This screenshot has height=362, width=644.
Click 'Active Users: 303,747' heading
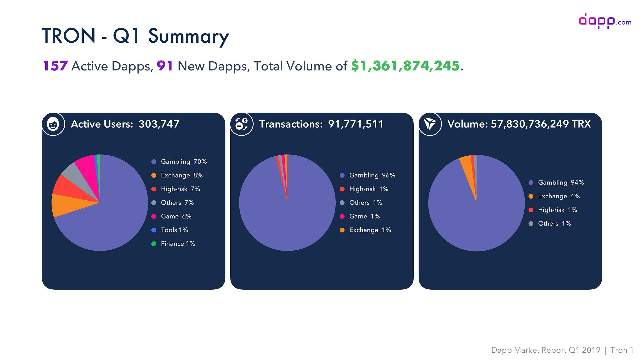tap(125, 124)
